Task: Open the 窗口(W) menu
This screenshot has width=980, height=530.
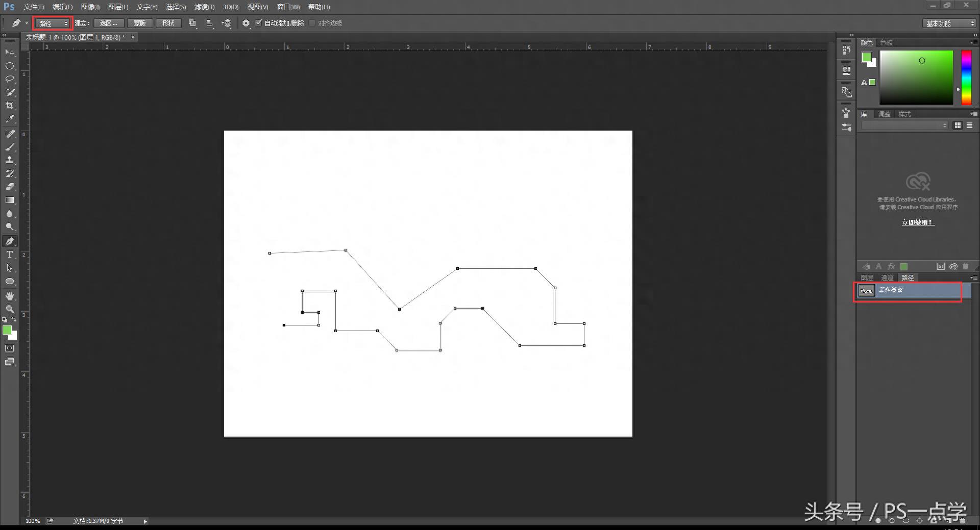Action: [x=288, y=7]
